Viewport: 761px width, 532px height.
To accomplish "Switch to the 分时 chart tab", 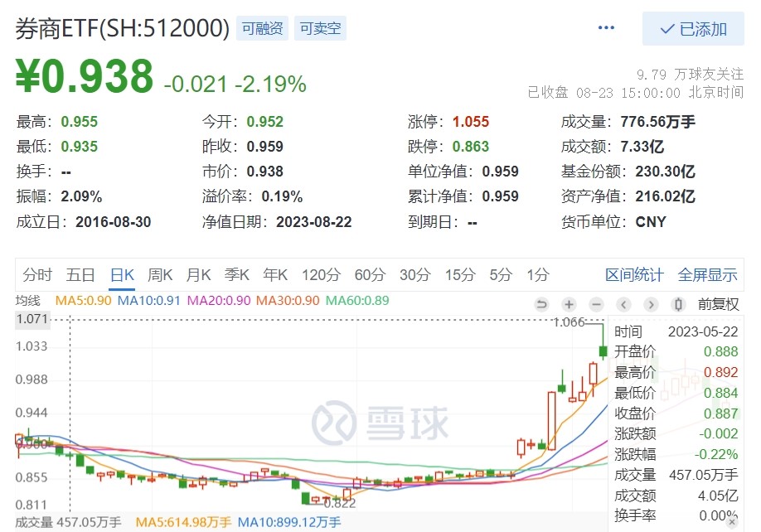I will [37, 275].
